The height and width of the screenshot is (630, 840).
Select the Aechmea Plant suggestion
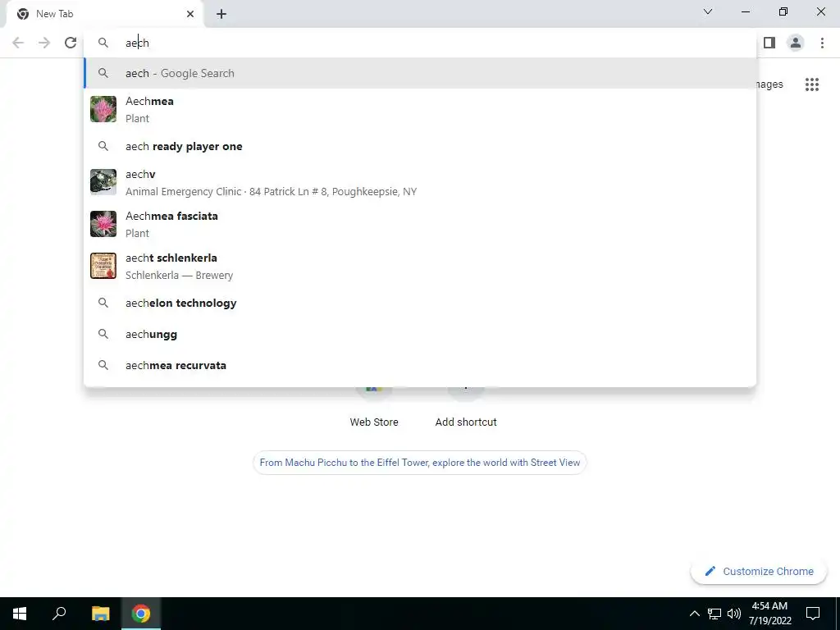coord(420,109)
